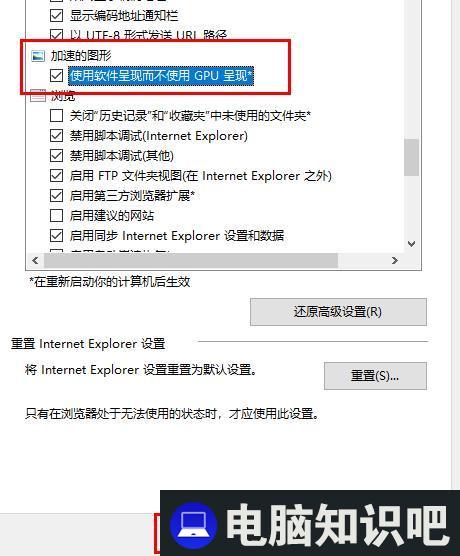Click the 重置(S)... button
Screen dimensions: 460x556
click(375, 376)
